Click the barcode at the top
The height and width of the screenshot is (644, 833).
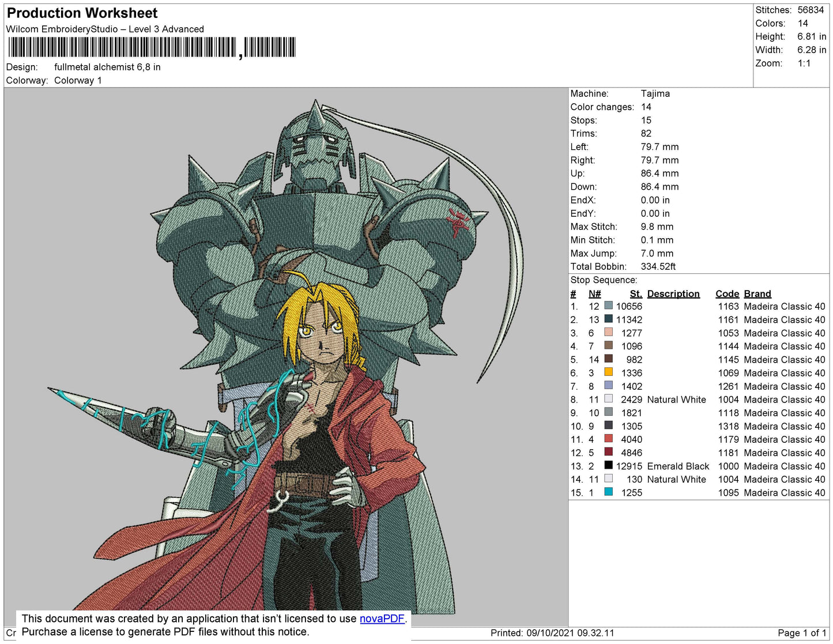(x=152, y=47)
